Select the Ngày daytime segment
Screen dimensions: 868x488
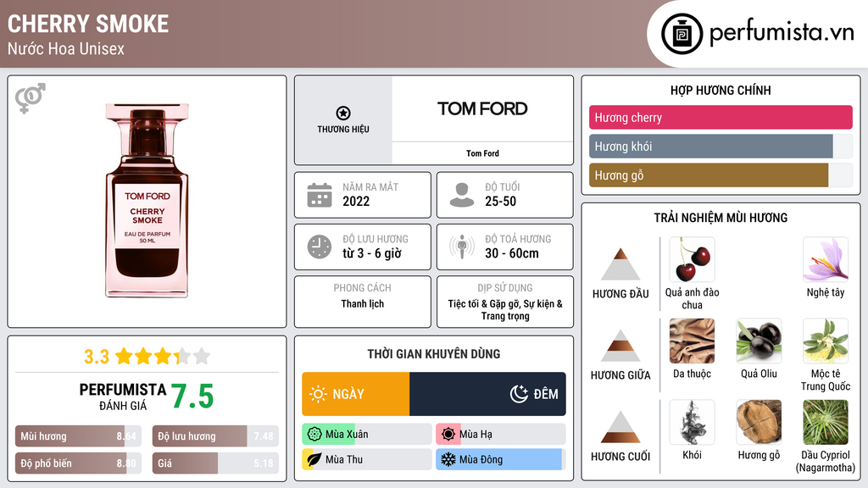pyautogui.click(x=356, y=394)
